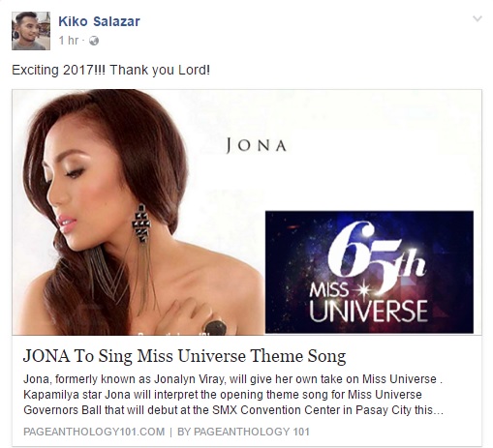
Task: Click the public globe privacy icon
Action: pyautogui.click(x=94, y=41)
